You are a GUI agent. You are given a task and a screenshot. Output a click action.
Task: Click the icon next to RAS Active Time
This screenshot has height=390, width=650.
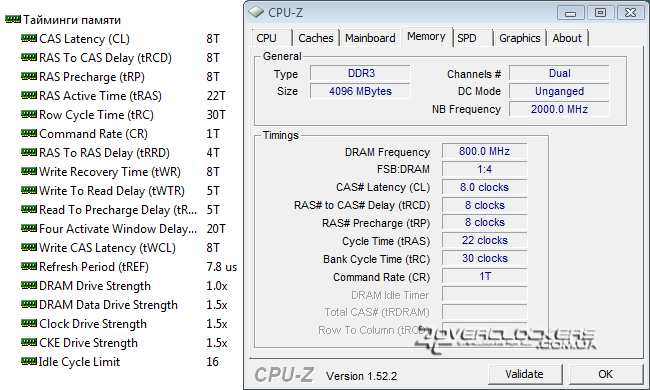(29, 95)
